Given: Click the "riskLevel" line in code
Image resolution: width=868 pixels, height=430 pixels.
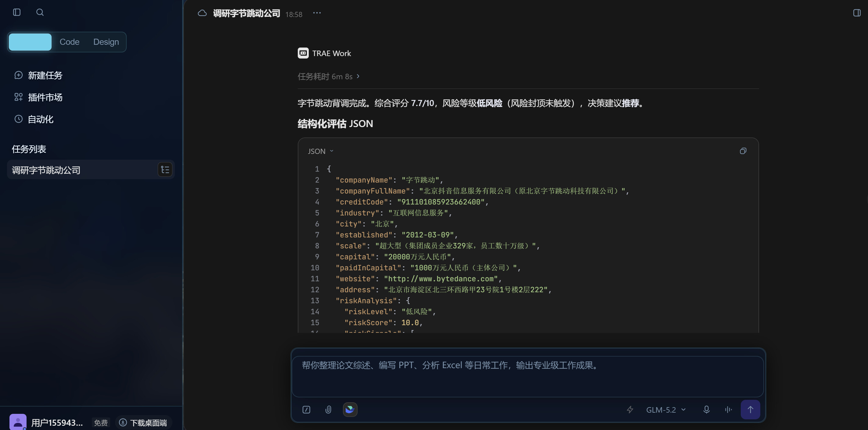Looking at the screenshot, I should point(390,311).
